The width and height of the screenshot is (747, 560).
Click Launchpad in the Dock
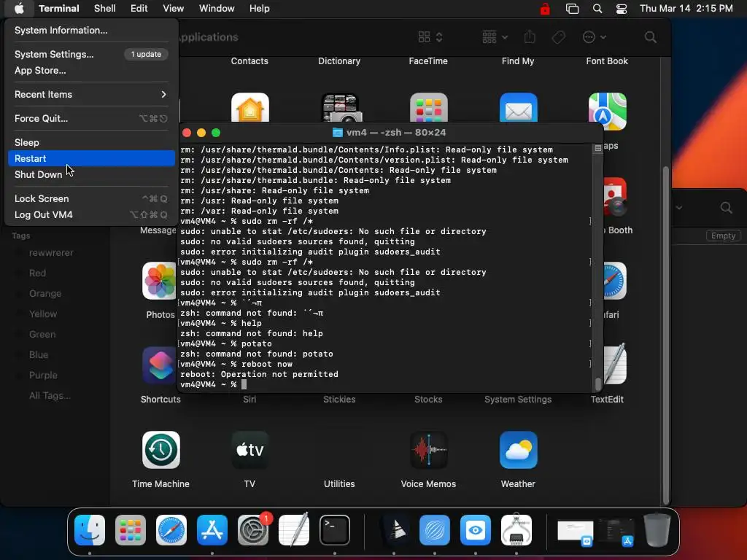coord(131,530)
